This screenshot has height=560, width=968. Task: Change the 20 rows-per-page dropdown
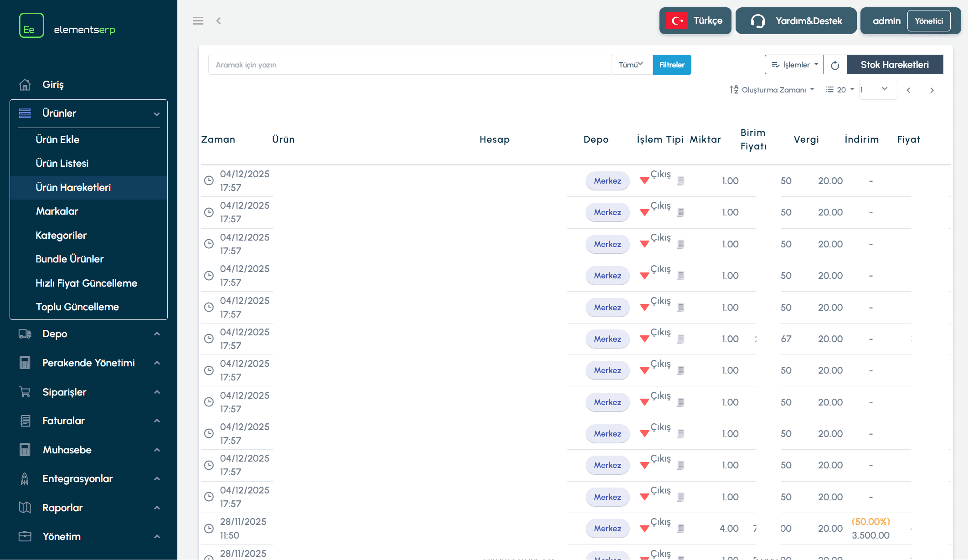(x=840, y=90)
